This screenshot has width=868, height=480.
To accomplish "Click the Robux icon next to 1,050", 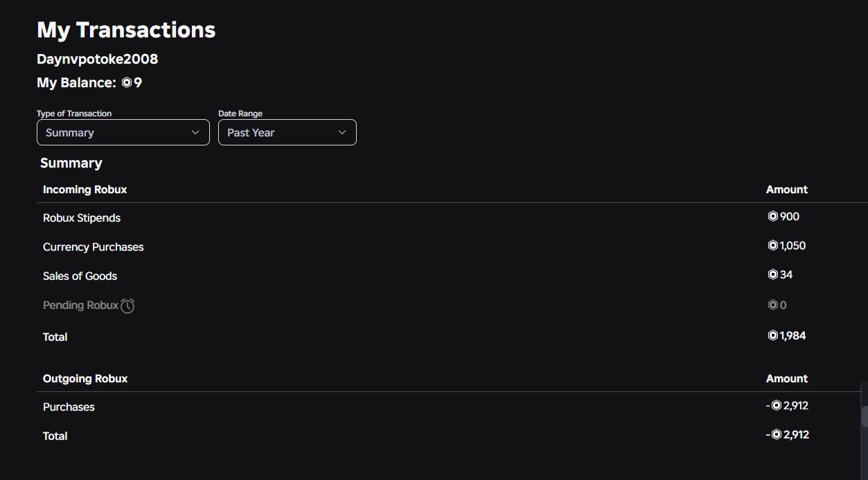I will pos(773,245).
